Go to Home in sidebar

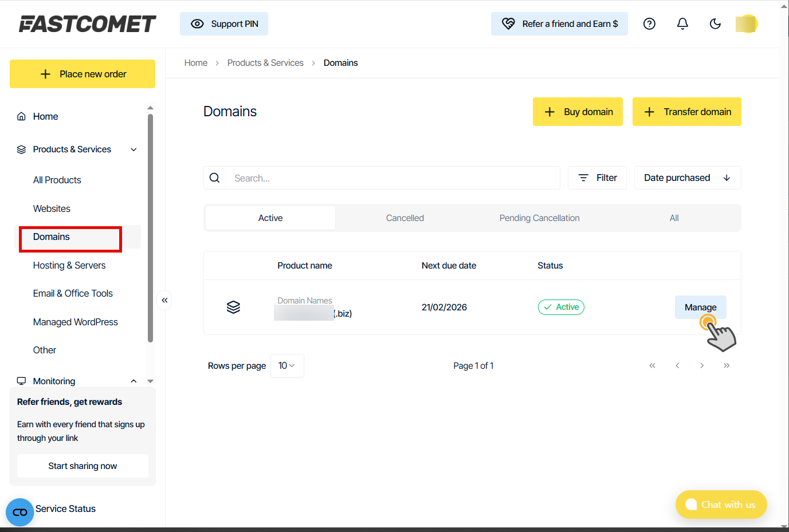[46, 116]
